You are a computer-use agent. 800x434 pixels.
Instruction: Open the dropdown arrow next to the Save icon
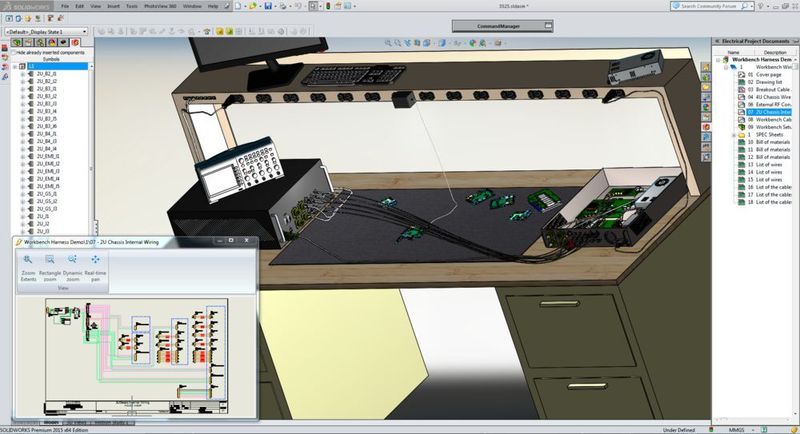coord(274,7)
